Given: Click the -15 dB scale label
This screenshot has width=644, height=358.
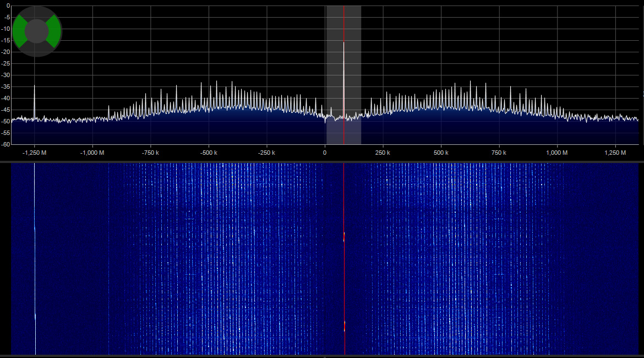Looking at the screenshot, I should (6, 40).
